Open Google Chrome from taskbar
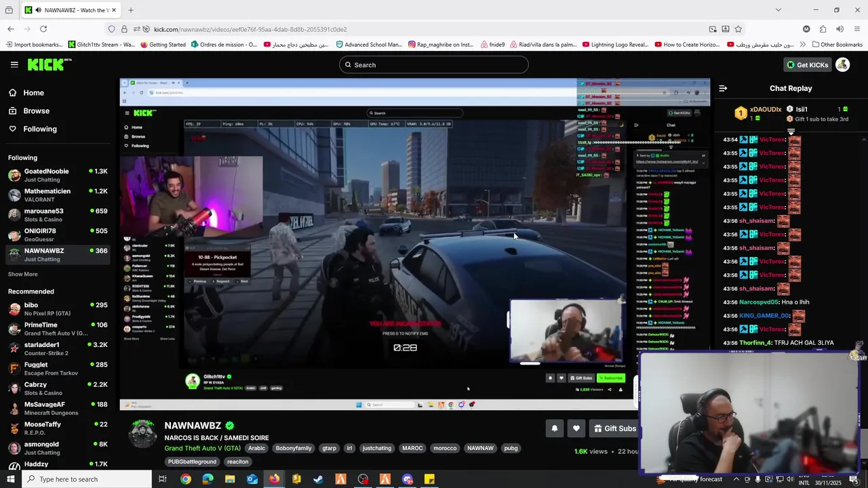This screenshot has height=488, width=868. pos(185,479)
